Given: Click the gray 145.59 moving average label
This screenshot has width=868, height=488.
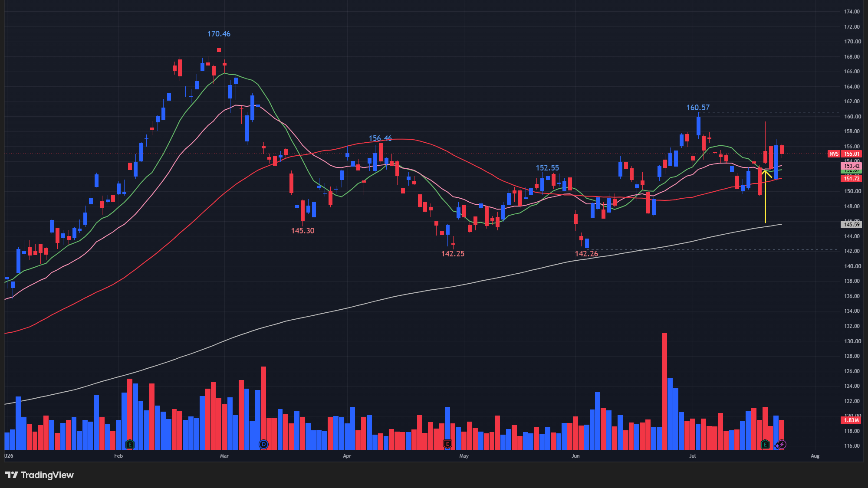Looking at the screenshot, I should pos(851,225).
